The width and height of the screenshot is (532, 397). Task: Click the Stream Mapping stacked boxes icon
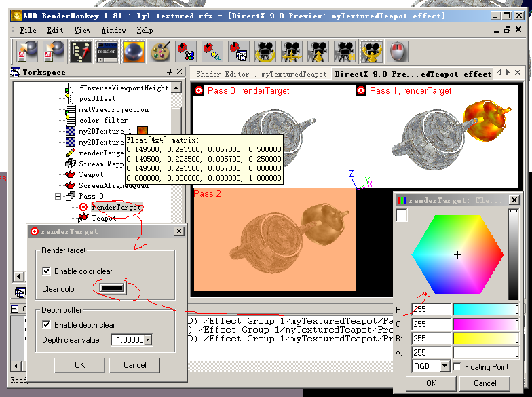(71, 164)
